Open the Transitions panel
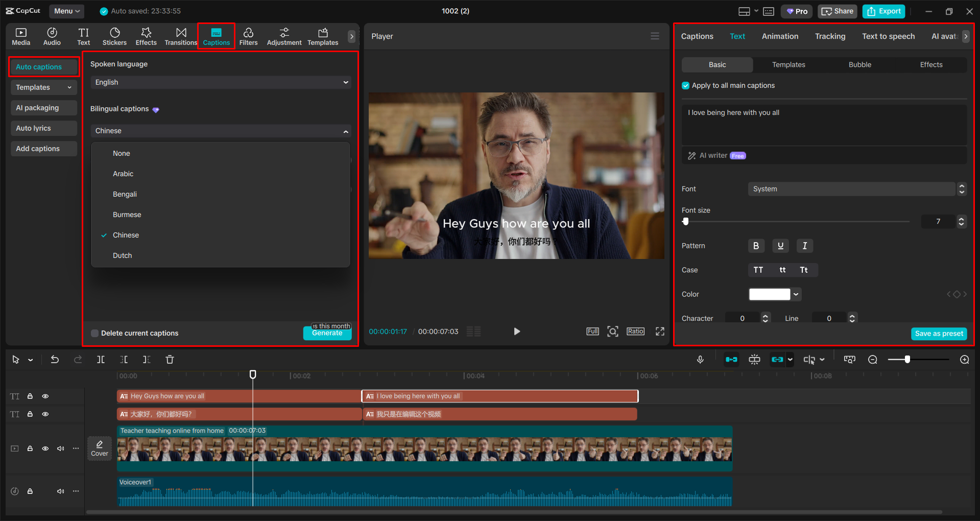 (181, 36)
